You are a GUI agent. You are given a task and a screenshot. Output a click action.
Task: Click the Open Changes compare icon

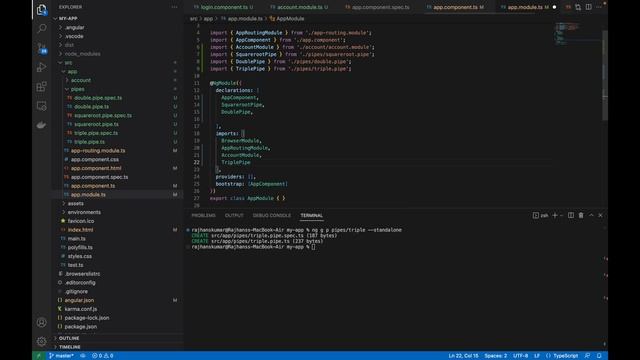(x=578, y=7)
